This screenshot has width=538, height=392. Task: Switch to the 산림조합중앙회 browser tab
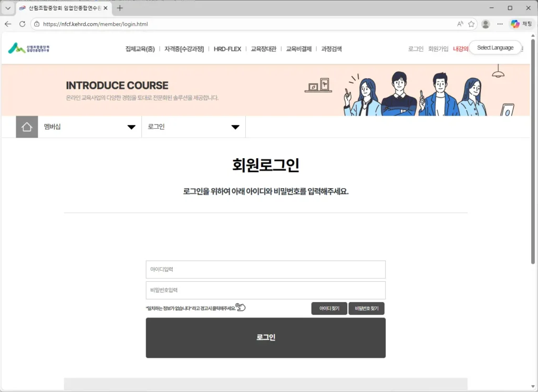tap(58, 8)
